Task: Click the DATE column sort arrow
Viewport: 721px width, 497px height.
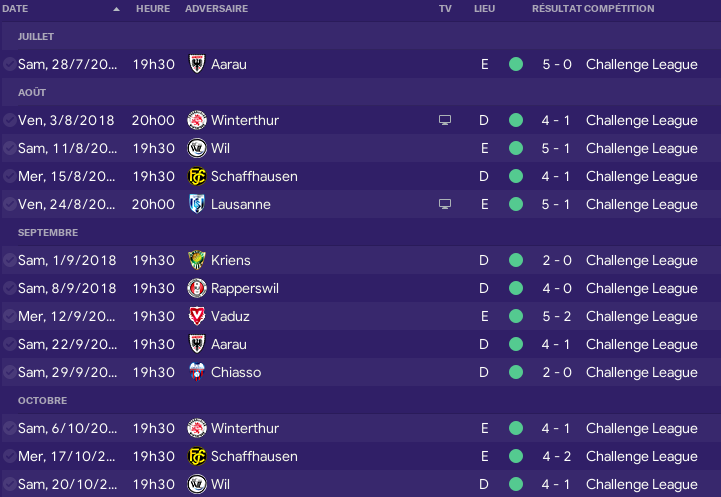Action: (116, 9)
